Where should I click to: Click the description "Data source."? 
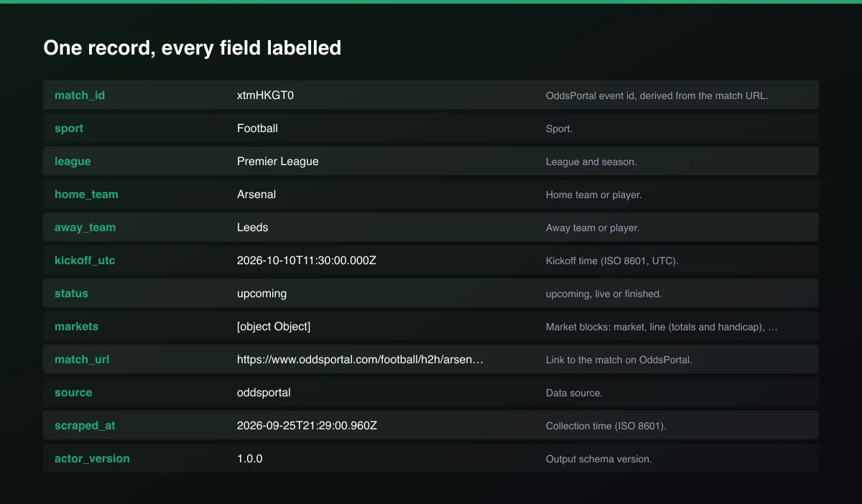click(x=574, y=393)
